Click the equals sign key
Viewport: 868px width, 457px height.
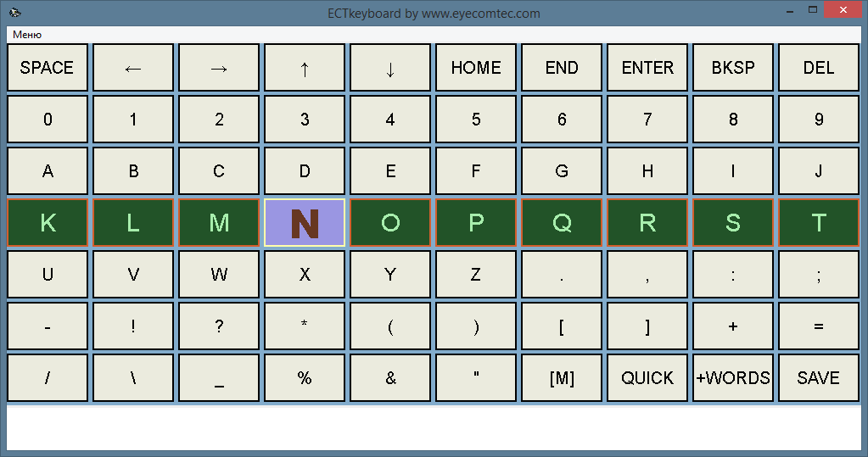(x=819, y=326)
